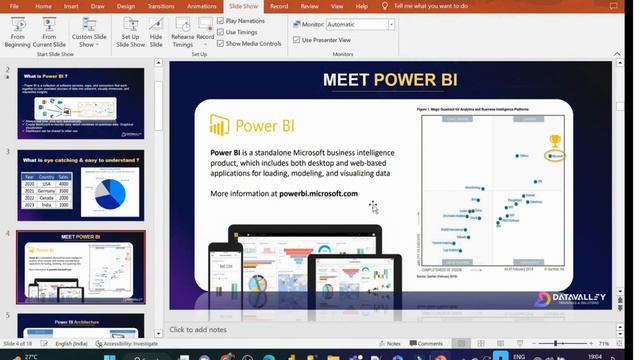Click the zoom slider handle
Screen dimensions: 640x360
(x=556, y=344)
